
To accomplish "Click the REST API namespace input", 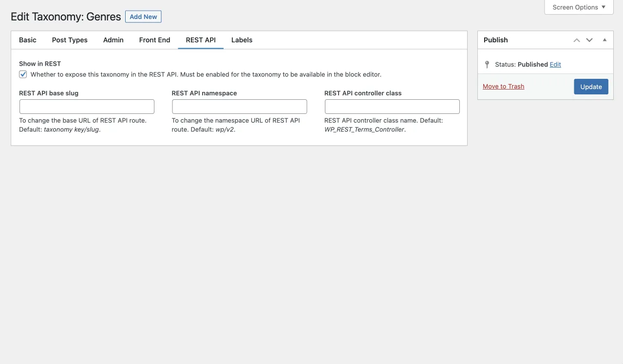I will tap(239, 107).
